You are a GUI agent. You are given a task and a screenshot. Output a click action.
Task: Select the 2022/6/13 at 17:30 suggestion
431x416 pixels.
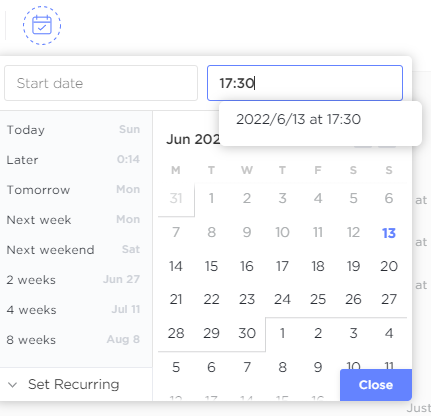coord(298,119)
